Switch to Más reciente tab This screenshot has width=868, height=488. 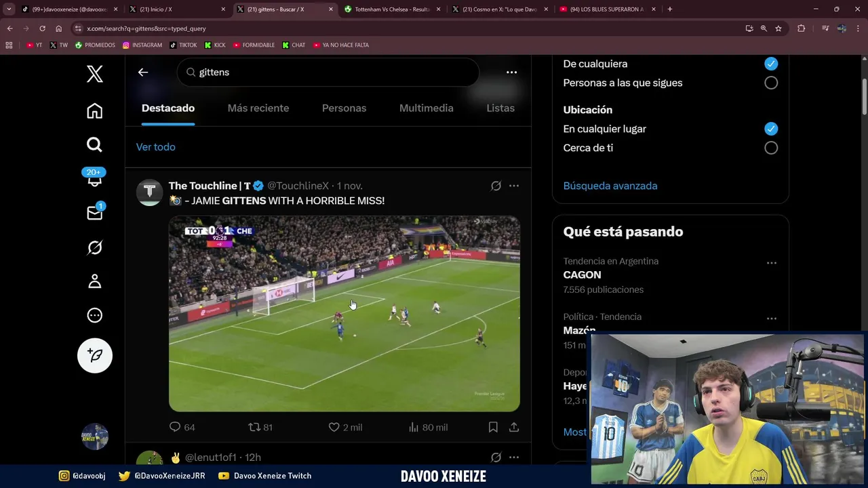(258, 108)
